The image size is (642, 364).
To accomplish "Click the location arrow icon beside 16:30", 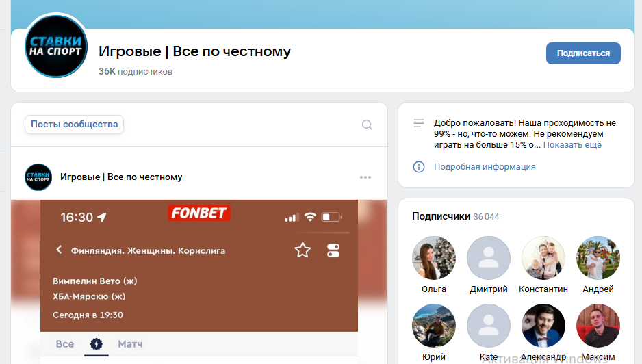I will point(101,217).
